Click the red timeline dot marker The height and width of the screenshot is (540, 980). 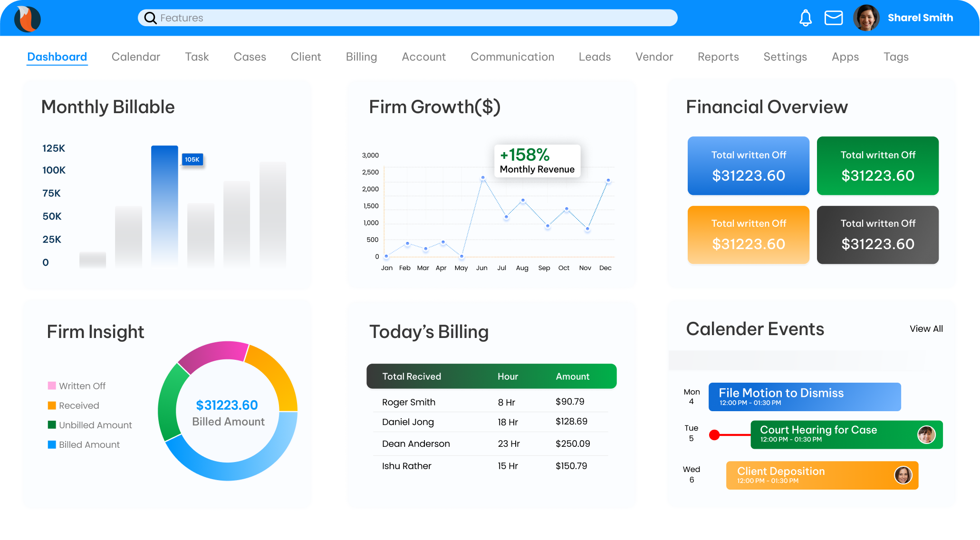(714, 434)
